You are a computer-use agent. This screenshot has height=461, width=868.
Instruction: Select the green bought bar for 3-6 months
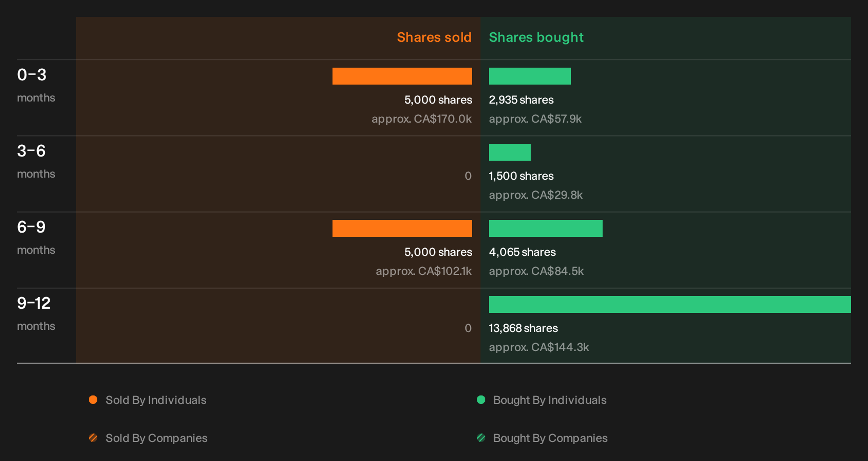coord(510,152)
